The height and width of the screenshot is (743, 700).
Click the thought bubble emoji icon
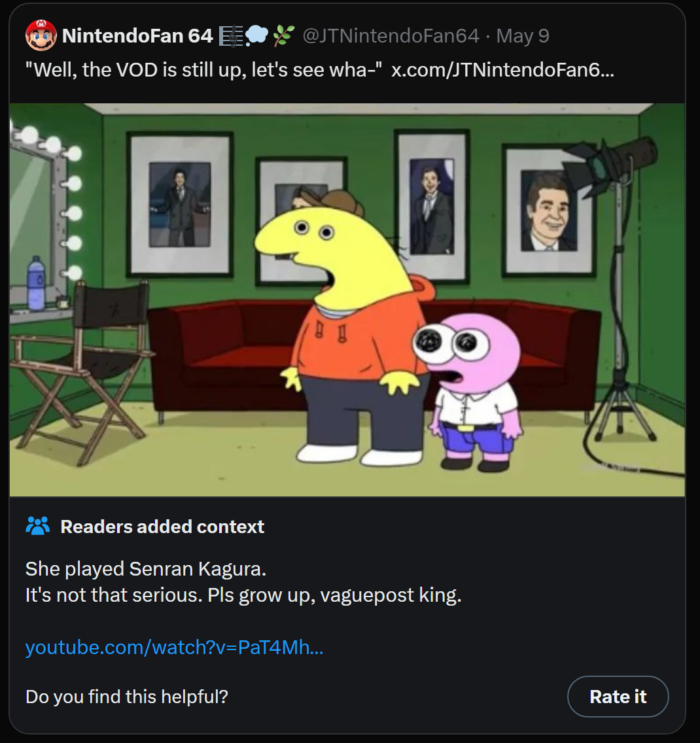[x=257, y=36]
